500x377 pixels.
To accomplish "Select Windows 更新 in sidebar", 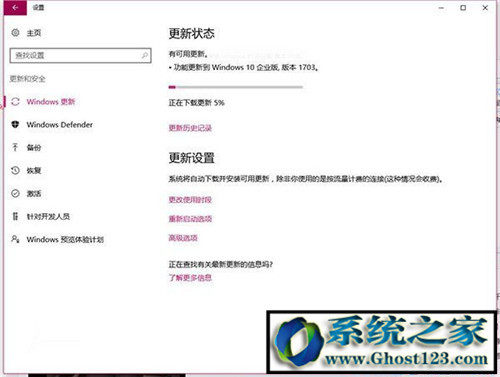I will point(51,102).
